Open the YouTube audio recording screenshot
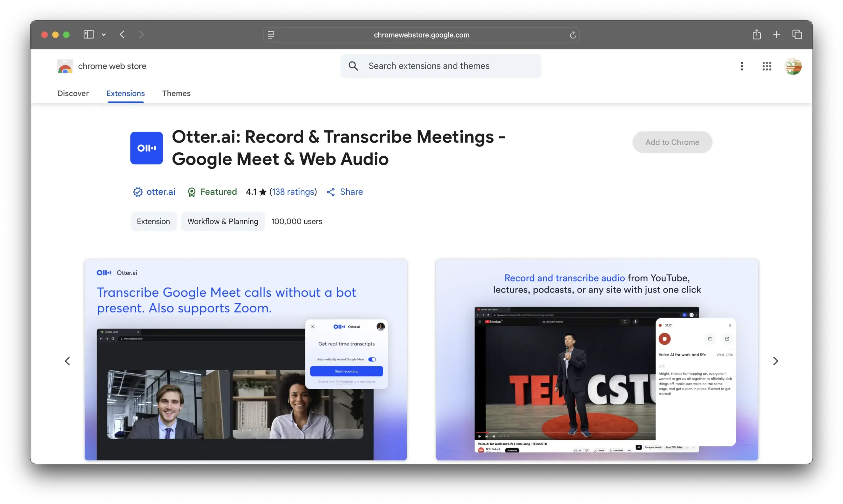The width and height of the screenshot is (843, 504). [597, 360]
